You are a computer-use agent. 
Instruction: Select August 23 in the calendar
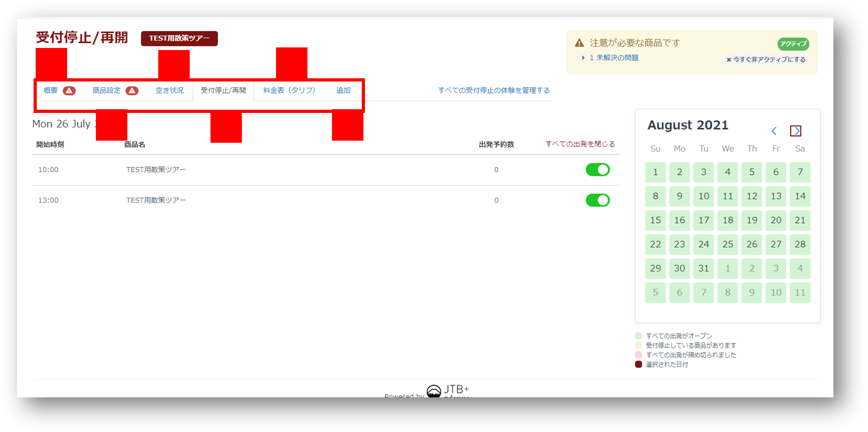click(680, 244)
